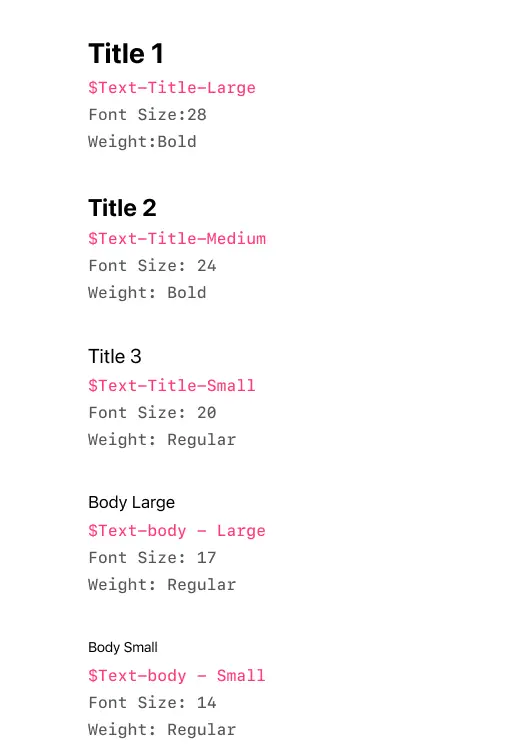Click Weight: Regular under Body Small
Screen dimensions: 529x750
[x=162, y=729]
